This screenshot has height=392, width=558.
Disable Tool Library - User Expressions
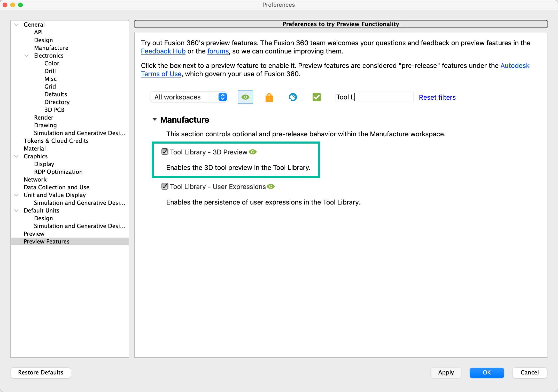165,186
